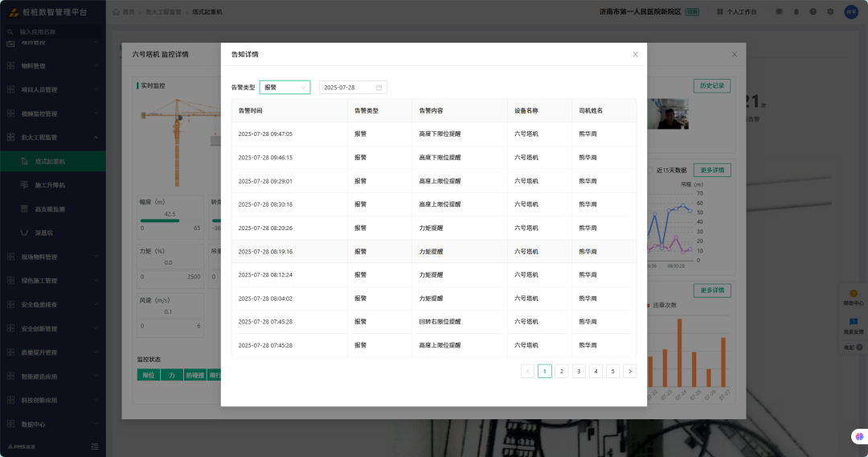The width and height of the screenshot is (868, 457).
Task: Click the 防碰撞 monitoring status tag
Action: click(x=194, y=375)
